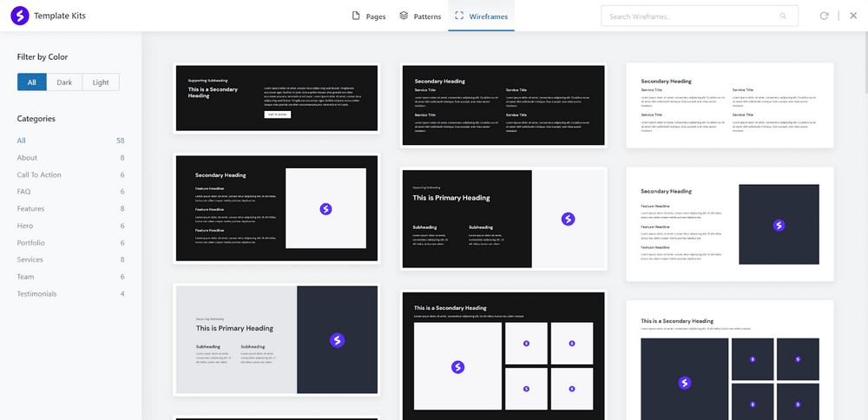Open dark Feature Headline wireframe with light image
Screen dimensions: 868x420
(277, 208)
